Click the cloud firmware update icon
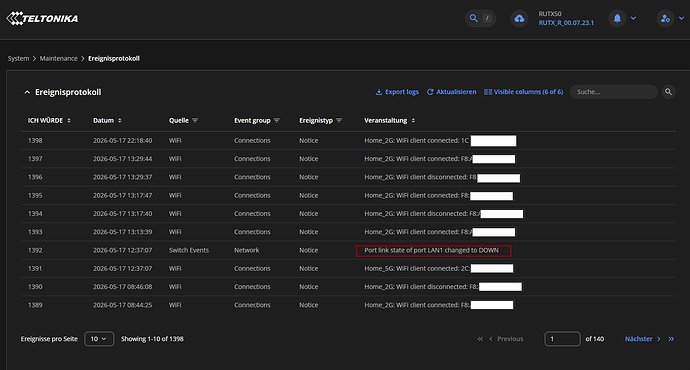690x370 pixels. click(x=519, y=18)
